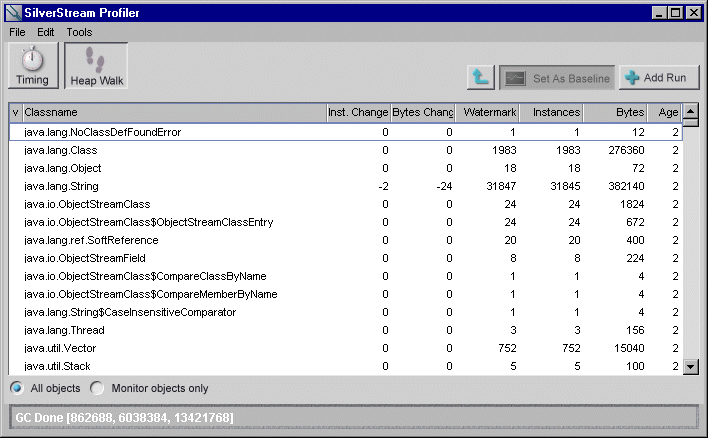Select java.lang.Class row

click(346, 150)
